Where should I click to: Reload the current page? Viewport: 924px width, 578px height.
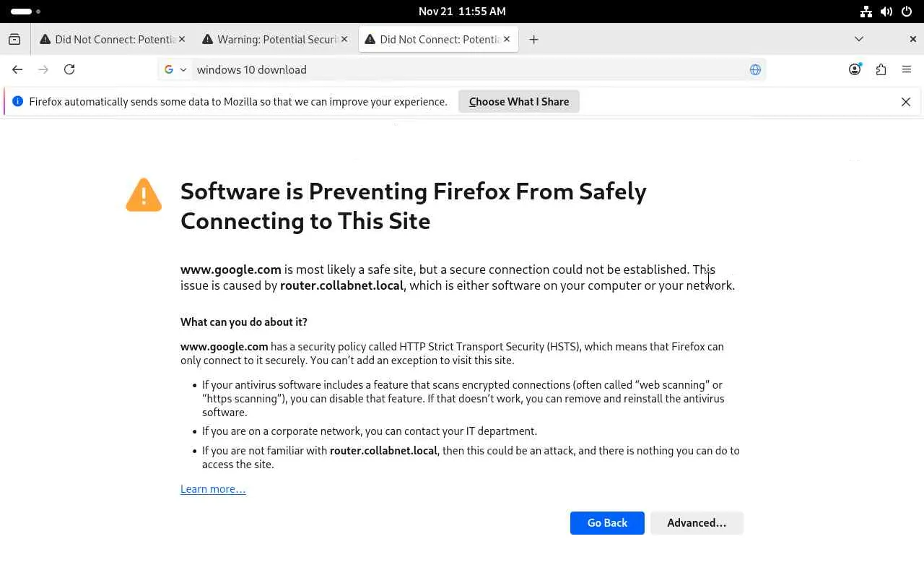pos(69,69)
